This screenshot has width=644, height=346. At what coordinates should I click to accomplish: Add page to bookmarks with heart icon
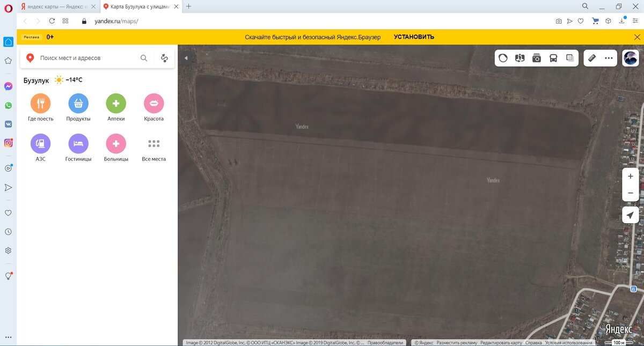[x=581, y=21]
